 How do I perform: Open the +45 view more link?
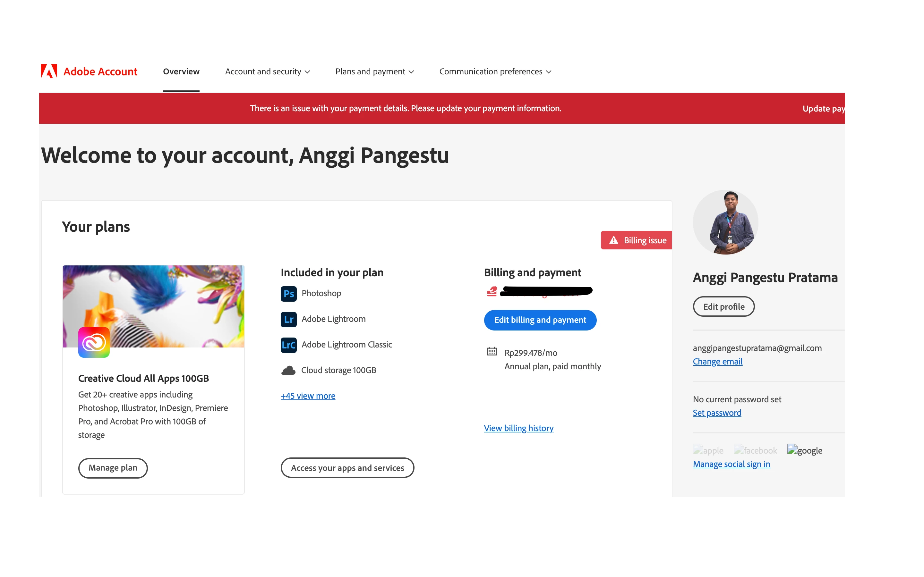(308, 396)
